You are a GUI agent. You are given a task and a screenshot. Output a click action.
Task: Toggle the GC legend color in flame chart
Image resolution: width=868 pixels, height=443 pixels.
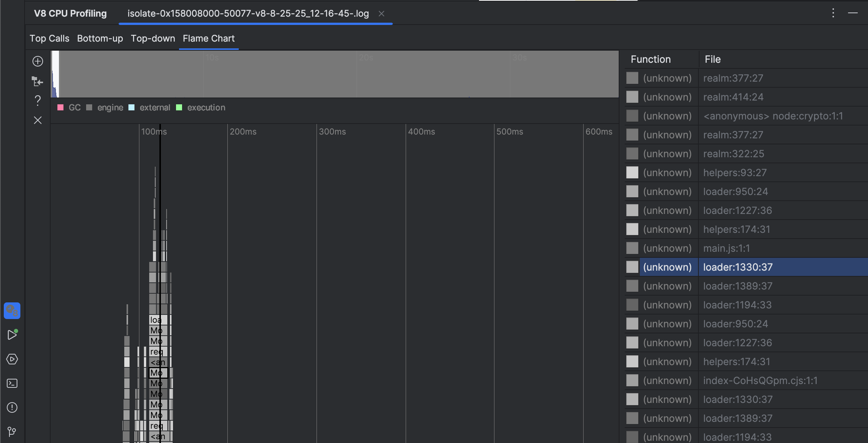coord(61,107)
